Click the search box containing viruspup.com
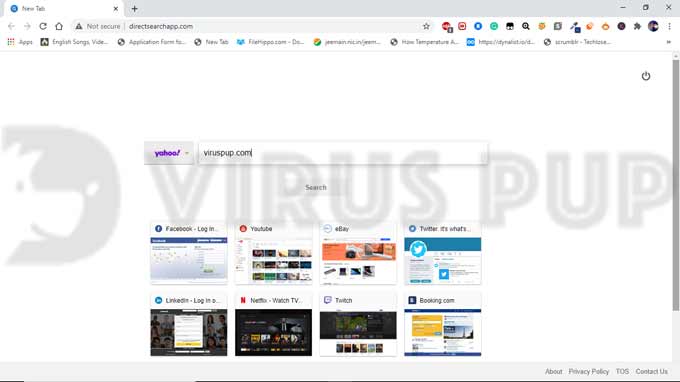680x382 pixels. coord(343,153)
